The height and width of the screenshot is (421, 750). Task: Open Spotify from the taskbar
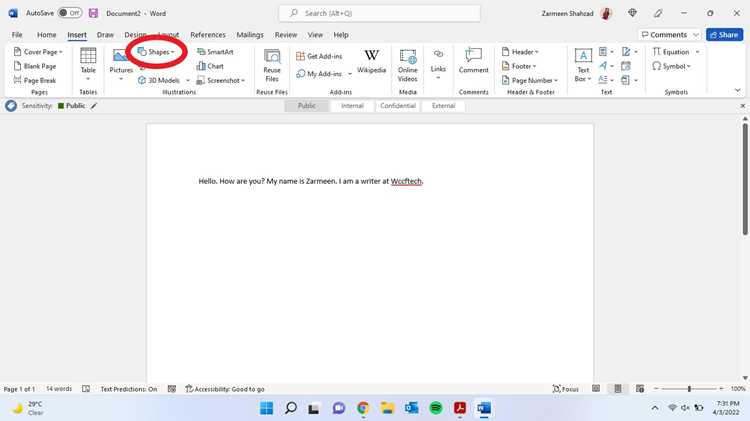click(436, 408)
